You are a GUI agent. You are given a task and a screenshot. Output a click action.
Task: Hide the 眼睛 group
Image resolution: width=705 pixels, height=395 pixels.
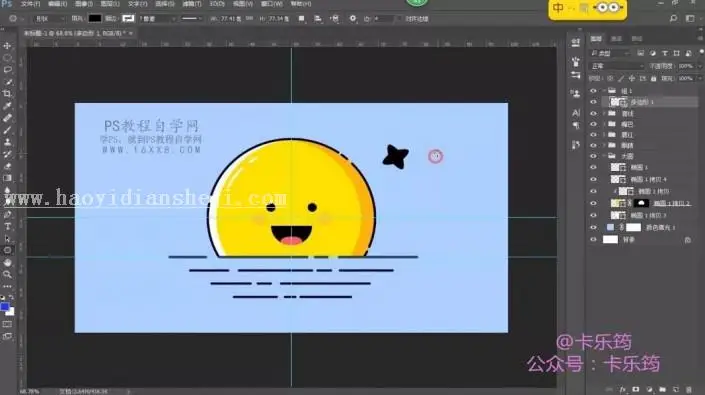point(593,146)
